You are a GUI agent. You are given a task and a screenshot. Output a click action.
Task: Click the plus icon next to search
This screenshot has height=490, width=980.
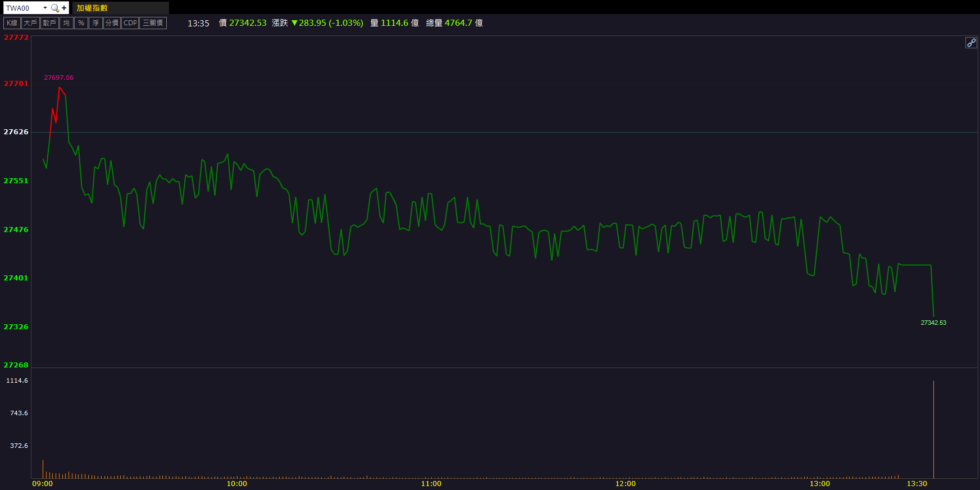[x=64, y=8]
